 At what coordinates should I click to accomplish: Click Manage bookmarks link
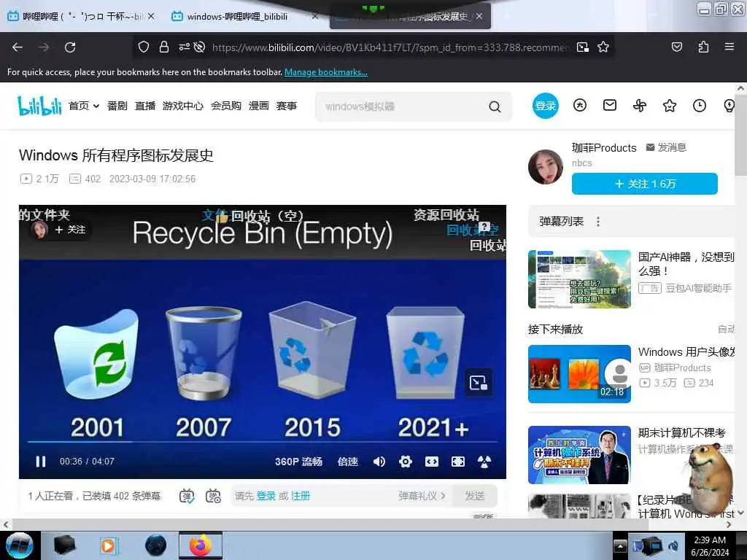coord(326,72)
